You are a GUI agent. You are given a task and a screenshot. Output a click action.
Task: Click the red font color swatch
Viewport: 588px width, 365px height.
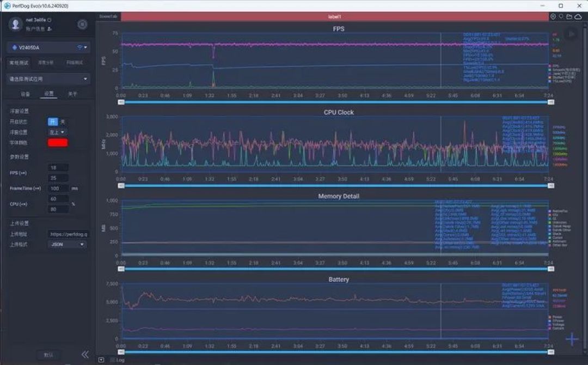[58, 143]
